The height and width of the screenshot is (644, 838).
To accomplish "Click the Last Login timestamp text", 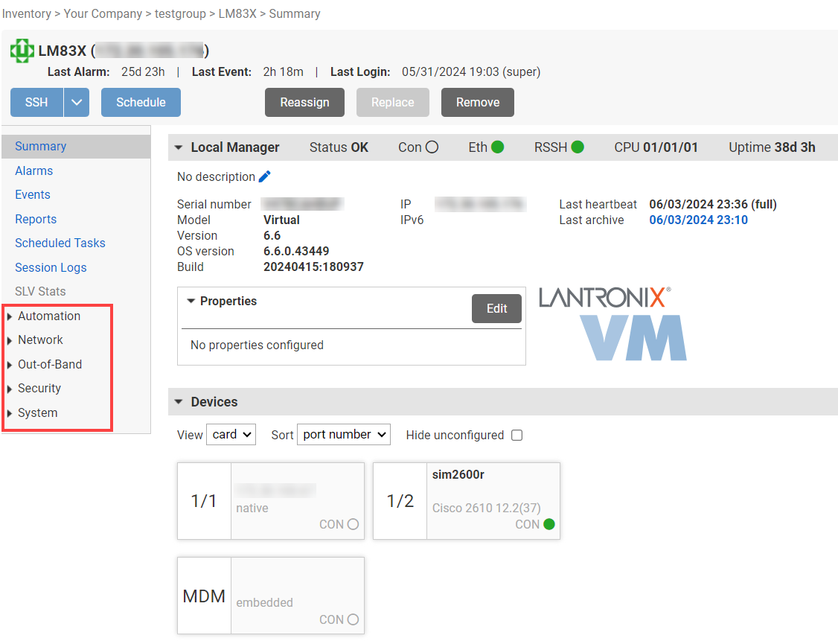I will pos(471,71).
